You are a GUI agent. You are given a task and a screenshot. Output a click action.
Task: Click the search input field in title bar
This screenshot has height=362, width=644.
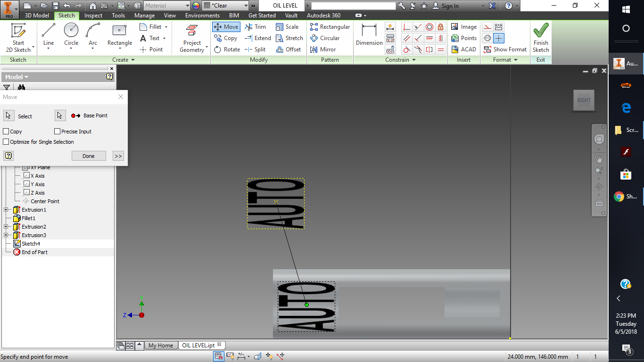pos(353,6)
